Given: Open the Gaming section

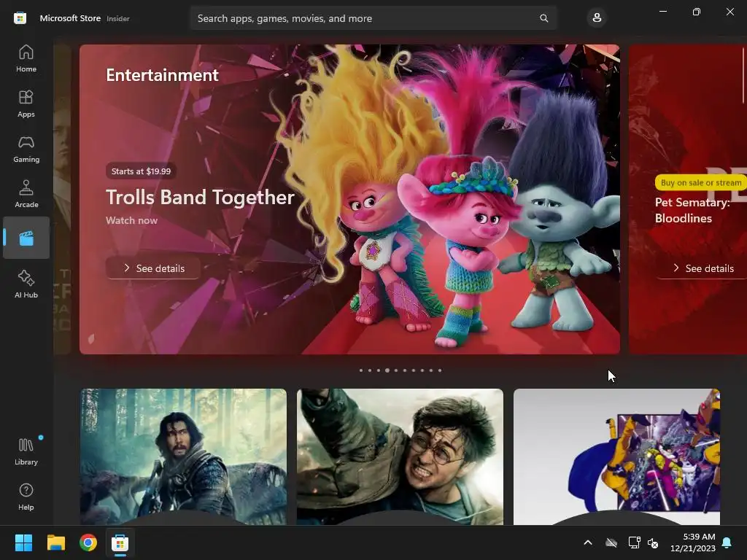Looking at the screenshot, I should pos(26,149).
